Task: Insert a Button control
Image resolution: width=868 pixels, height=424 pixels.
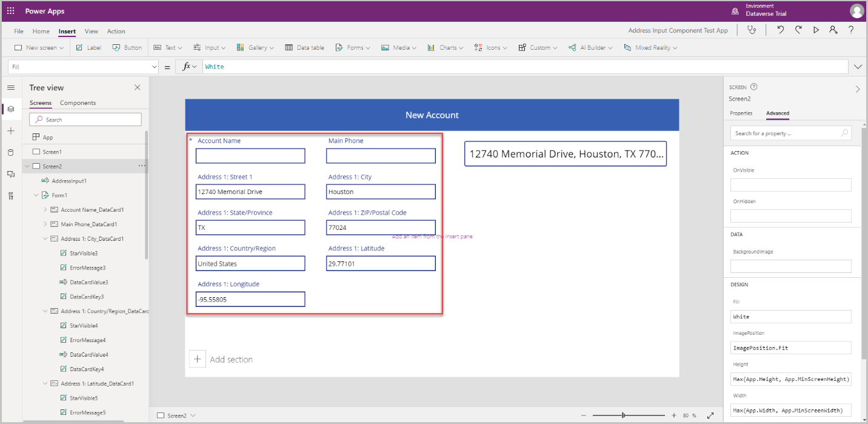Action: 127,47
